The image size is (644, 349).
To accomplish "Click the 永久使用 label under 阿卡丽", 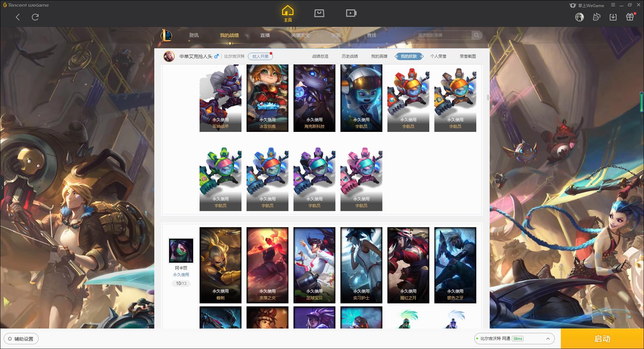I will click(181, 275).
